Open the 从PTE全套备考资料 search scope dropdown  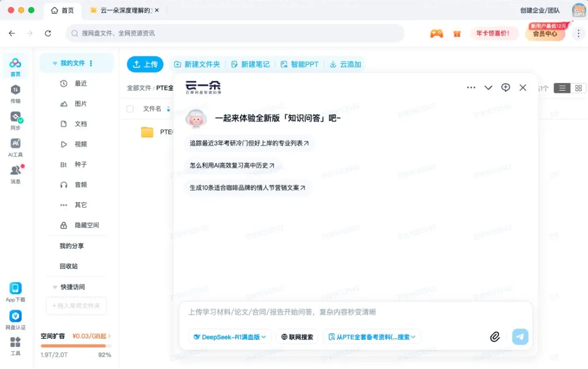point(372,337)
